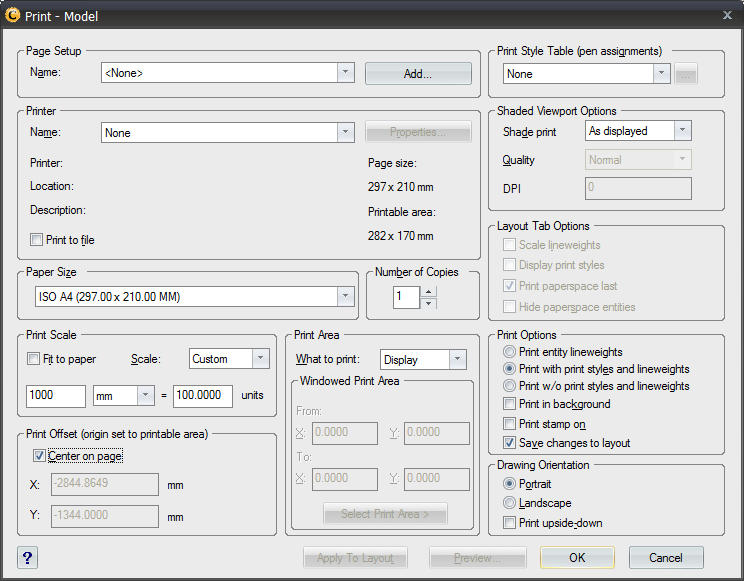Click the Scale lineweights checkbox
744x581 pixels.
point(509,244)
